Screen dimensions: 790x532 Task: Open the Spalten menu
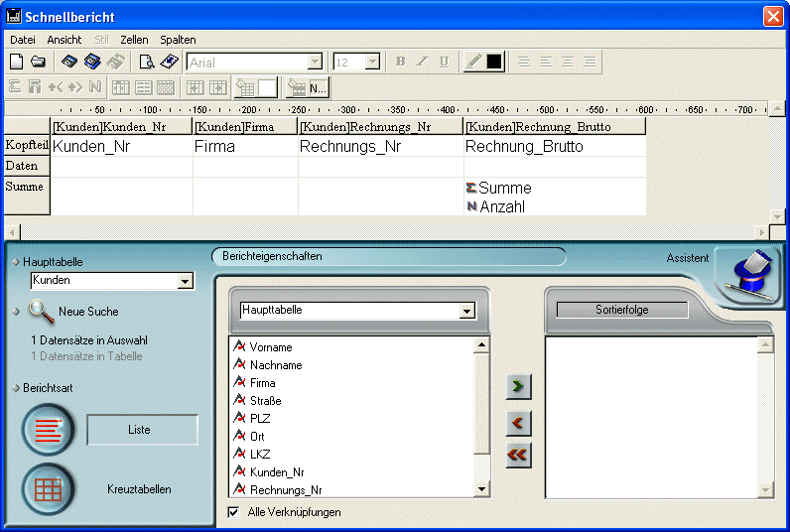click(178, 39)
